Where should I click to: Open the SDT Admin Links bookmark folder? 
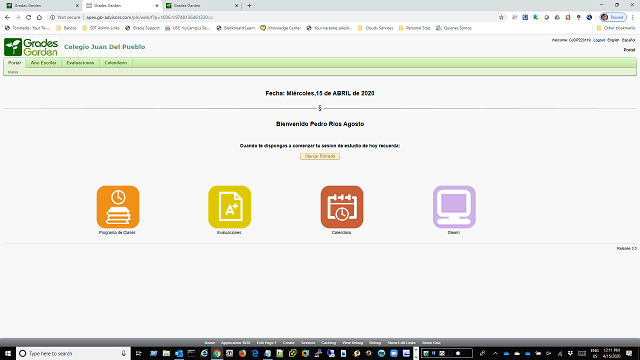click(x=101, y=28)
